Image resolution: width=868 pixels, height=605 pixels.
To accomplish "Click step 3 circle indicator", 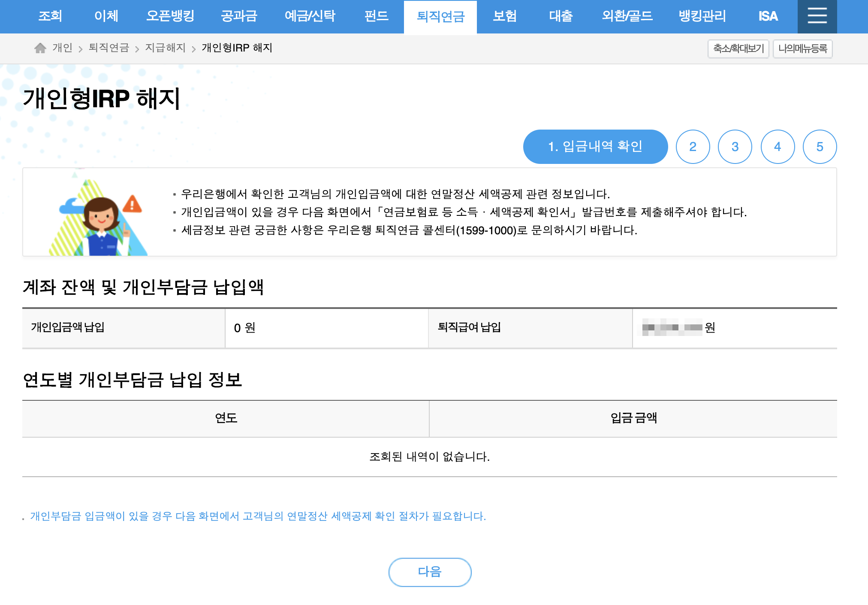I will click(735, 147).
